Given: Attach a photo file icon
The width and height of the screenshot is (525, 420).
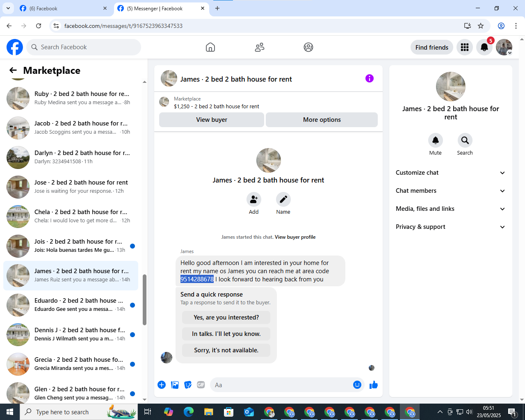Looking at the screenshot, I should [175, 385].
